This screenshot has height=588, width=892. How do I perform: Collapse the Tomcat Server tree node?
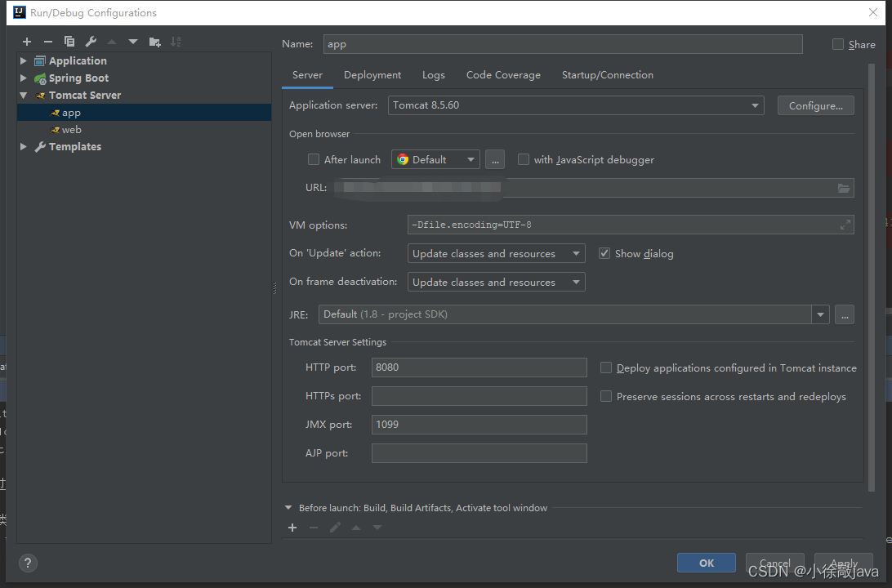pos(23,95)
